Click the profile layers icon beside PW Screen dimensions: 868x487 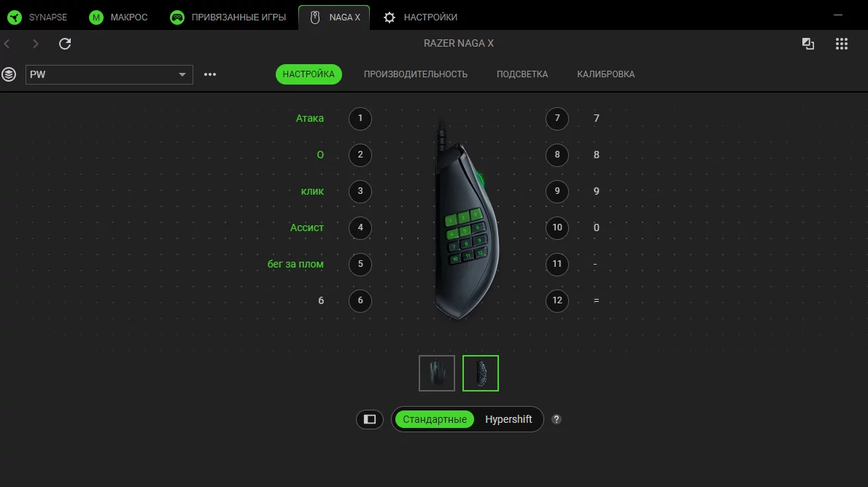tap(9, 74)
